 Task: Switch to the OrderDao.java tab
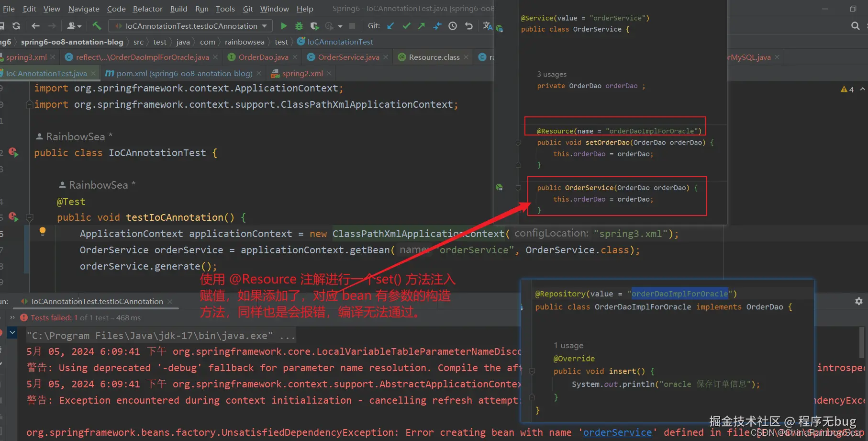pyautogui.click(x=263, y=57)
